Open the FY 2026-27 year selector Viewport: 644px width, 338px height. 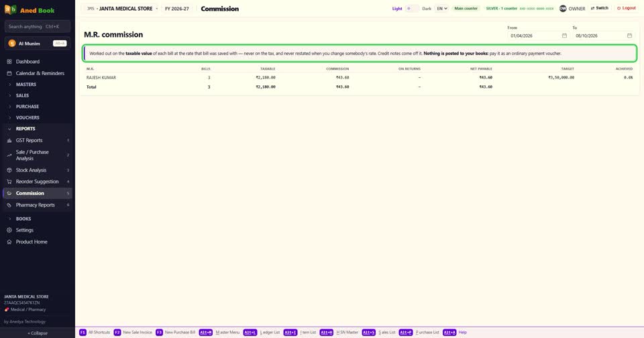pyautogui.click(x=177, y=8)
